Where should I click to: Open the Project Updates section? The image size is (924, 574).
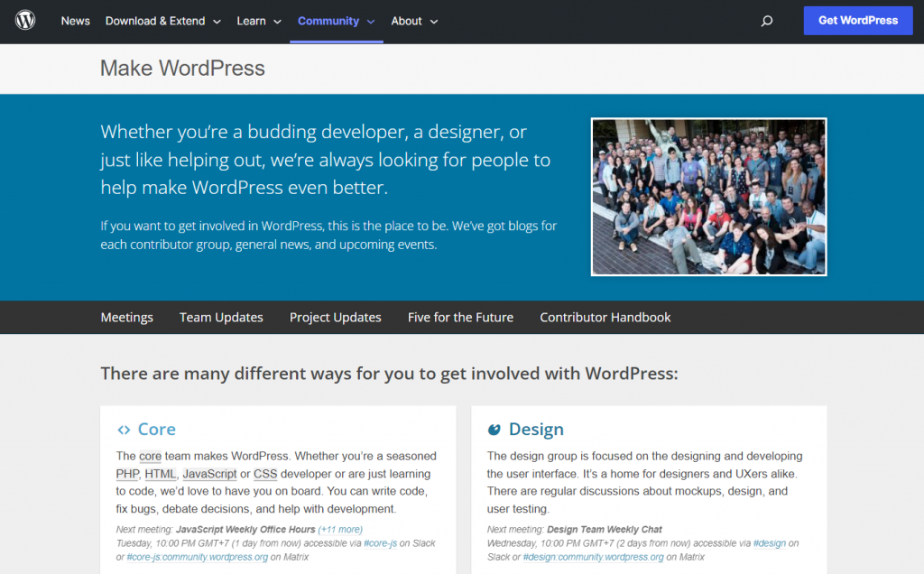click(x=335, y=317)
